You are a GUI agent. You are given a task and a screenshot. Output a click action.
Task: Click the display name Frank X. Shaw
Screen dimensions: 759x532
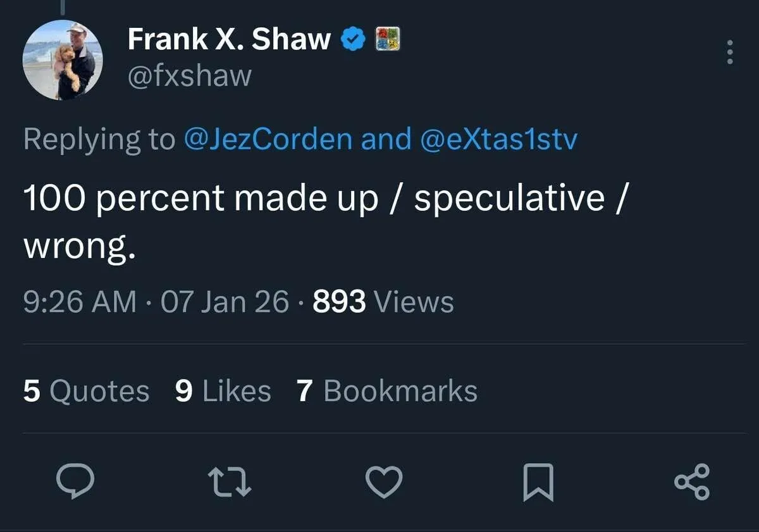point(229,40)
